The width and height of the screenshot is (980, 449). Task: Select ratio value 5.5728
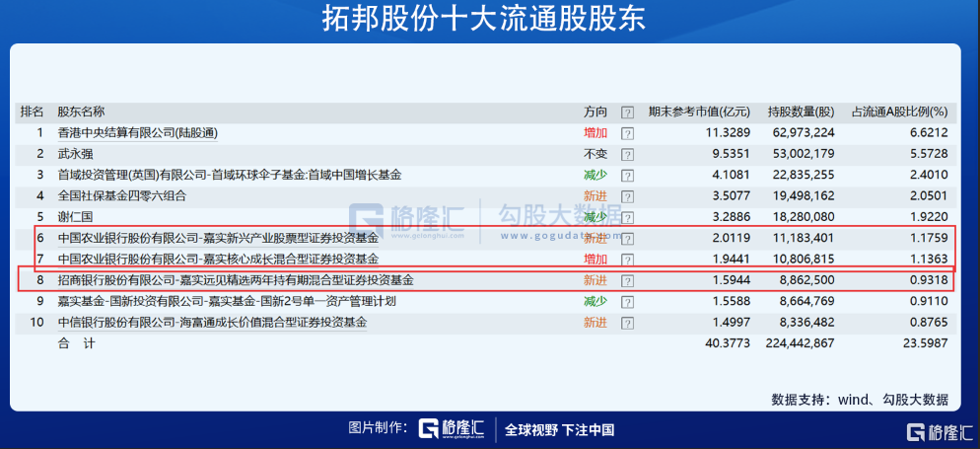pyautogui.click(x=929, y=154)
